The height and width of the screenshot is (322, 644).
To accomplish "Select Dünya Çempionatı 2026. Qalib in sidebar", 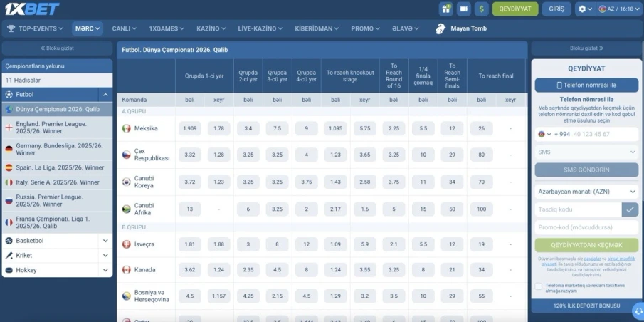I will click(57, 110).
